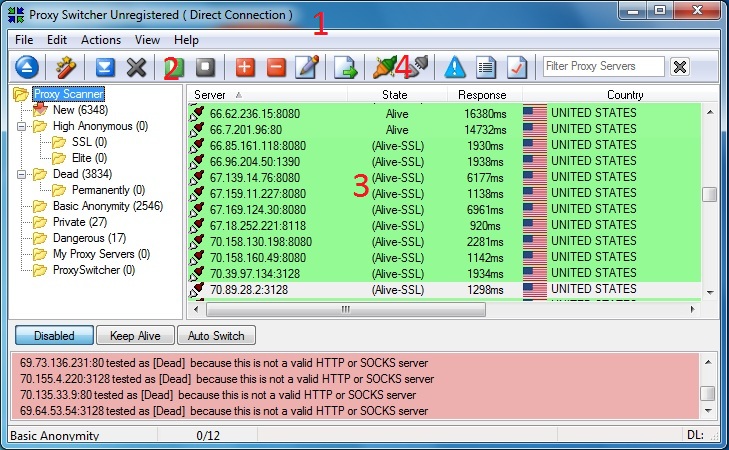Click the gray stop-square toolbar icon
Screen dimensions: 729x450
[x=205, y=67]
